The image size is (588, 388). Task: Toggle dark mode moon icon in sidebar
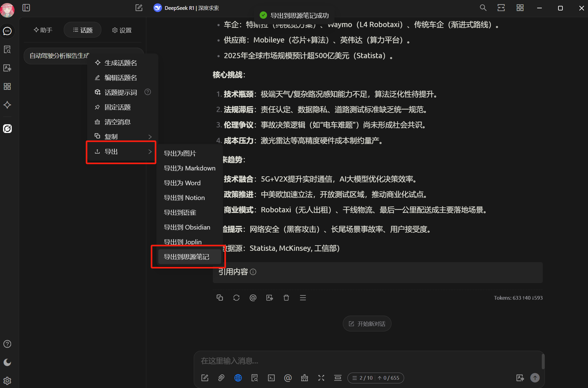click(7, 362)
